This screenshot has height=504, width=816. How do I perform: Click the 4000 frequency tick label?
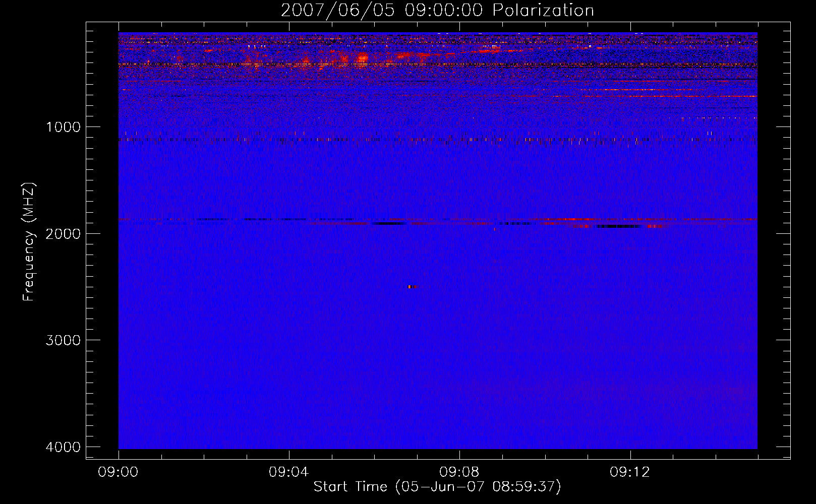click(x=64, y=447)
